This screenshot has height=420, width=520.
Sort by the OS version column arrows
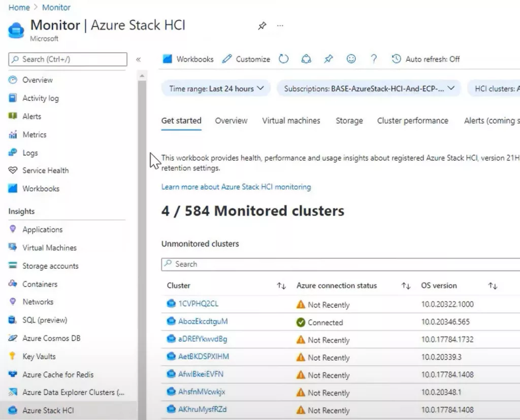pos(493,286)
